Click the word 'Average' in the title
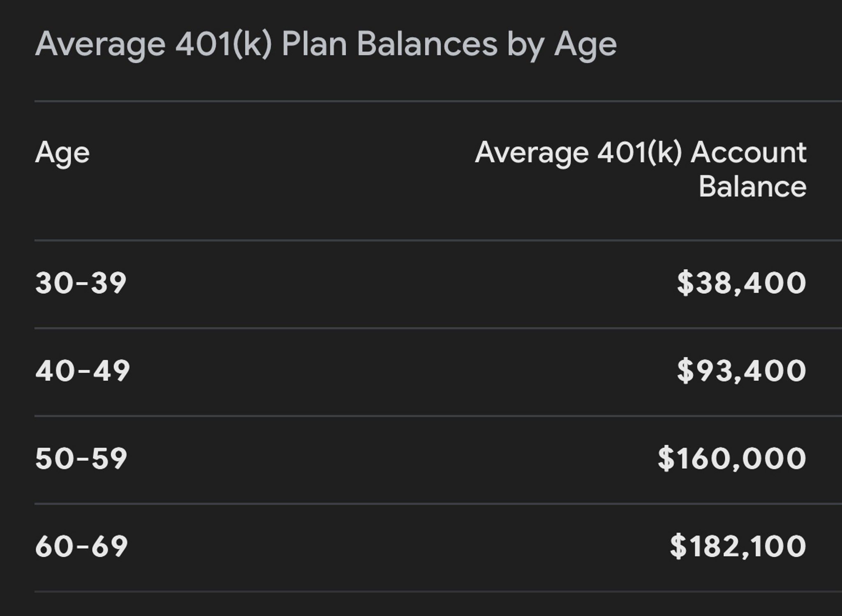842x616 pixels. tap(100, 46)
